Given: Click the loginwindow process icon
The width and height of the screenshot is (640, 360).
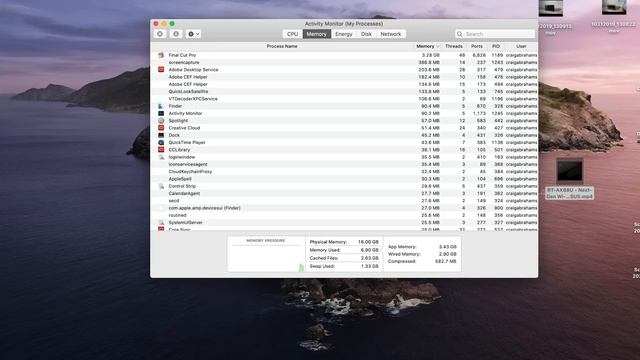Looking at the screenshot, I should [161, 157].
